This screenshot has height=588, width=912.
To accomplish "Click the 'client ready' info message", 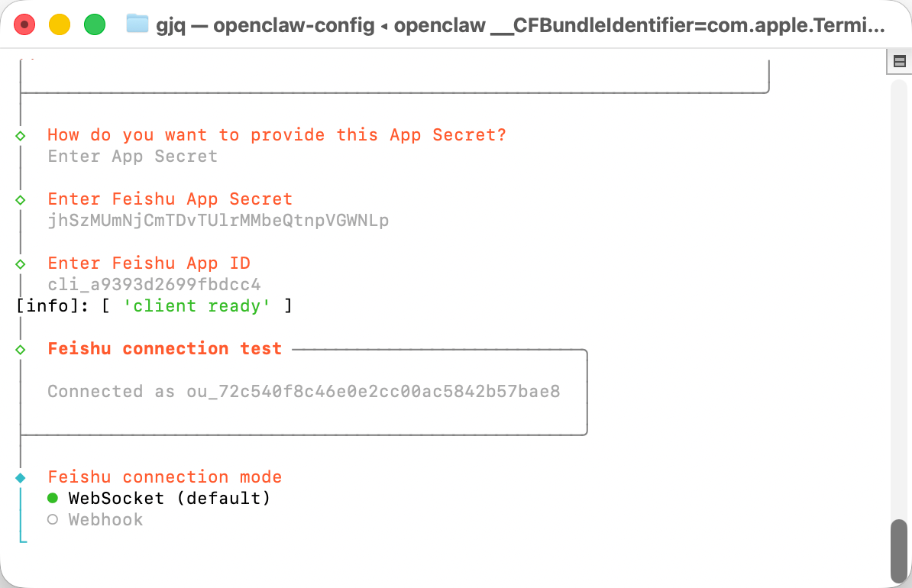I will click(x=197, y=306).
